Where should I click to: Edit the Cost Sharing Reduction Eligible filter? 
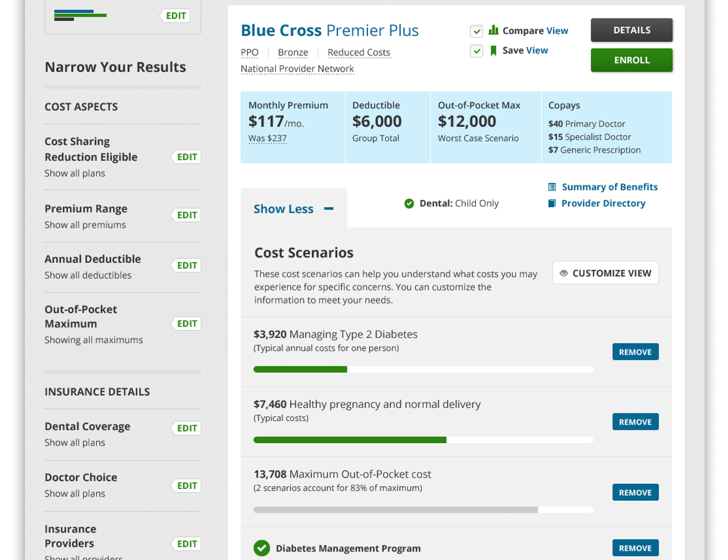[186, 157]
